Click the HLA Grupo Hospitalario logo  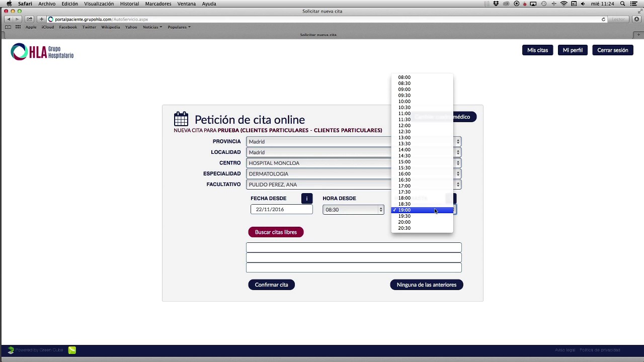point(42,52)
